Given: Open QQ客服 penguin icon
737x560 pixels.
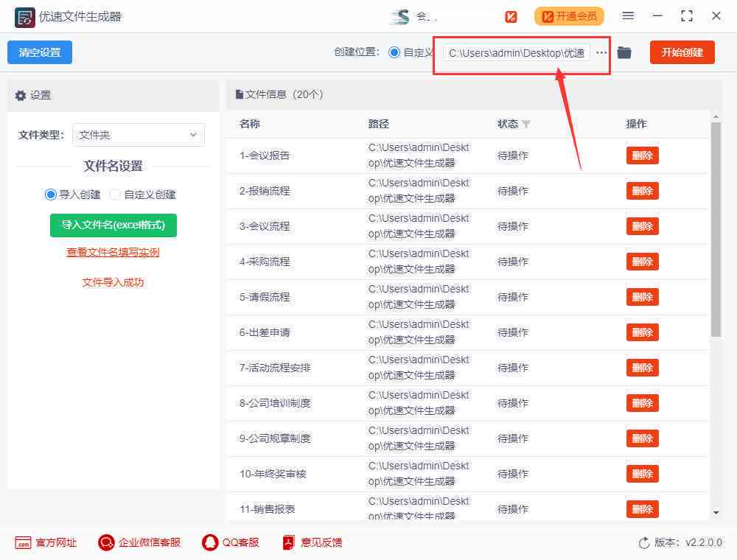Looking at the screenshot, I should pos(210,542).
